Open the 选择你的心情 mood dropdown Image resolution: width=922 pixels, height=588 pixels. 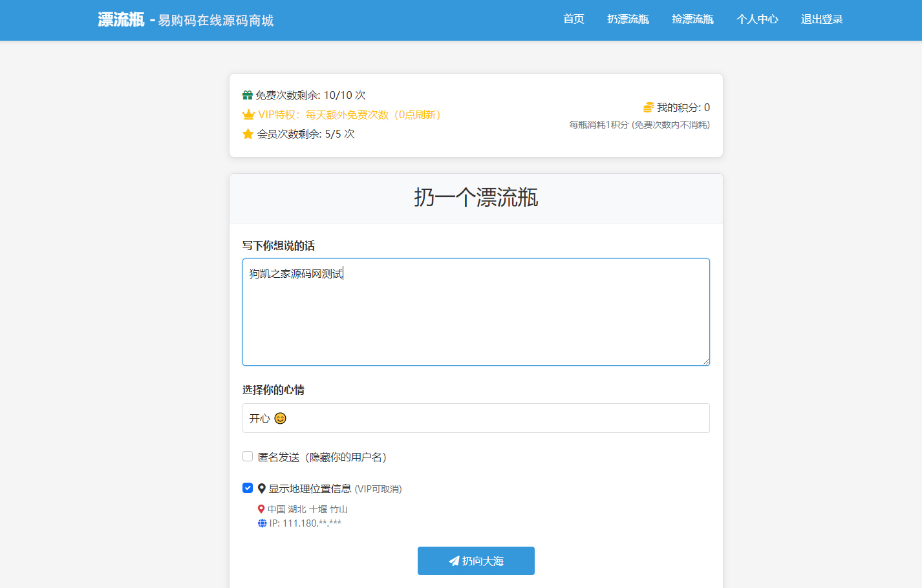(x=476, y=418)
